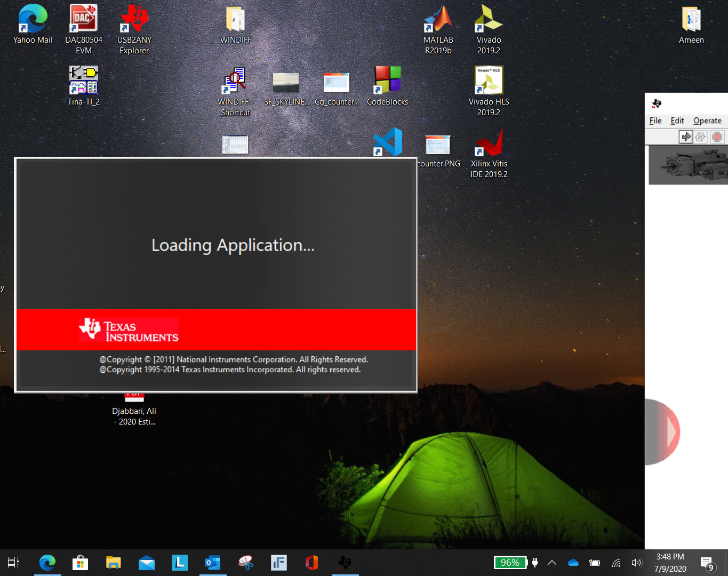Open the Operate menu in the TI window
This screenshot has height=576, width=728.
click(707, 121)
